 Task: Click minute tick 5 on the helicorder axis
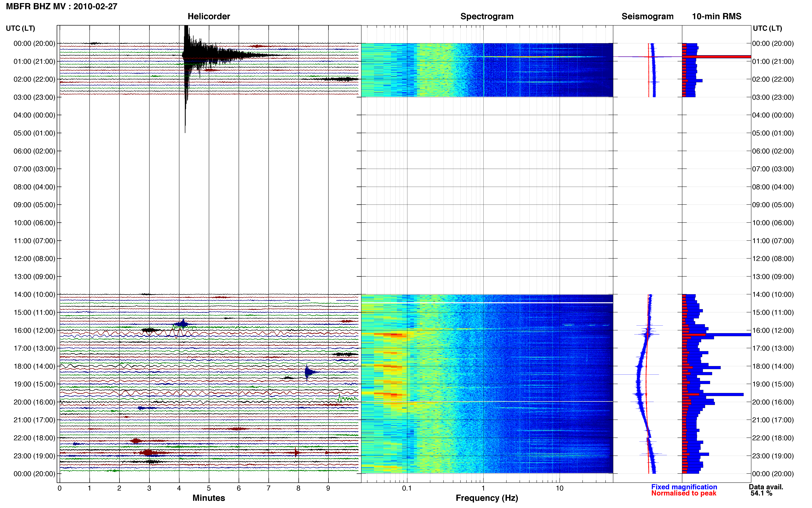[x=209, y=488]
